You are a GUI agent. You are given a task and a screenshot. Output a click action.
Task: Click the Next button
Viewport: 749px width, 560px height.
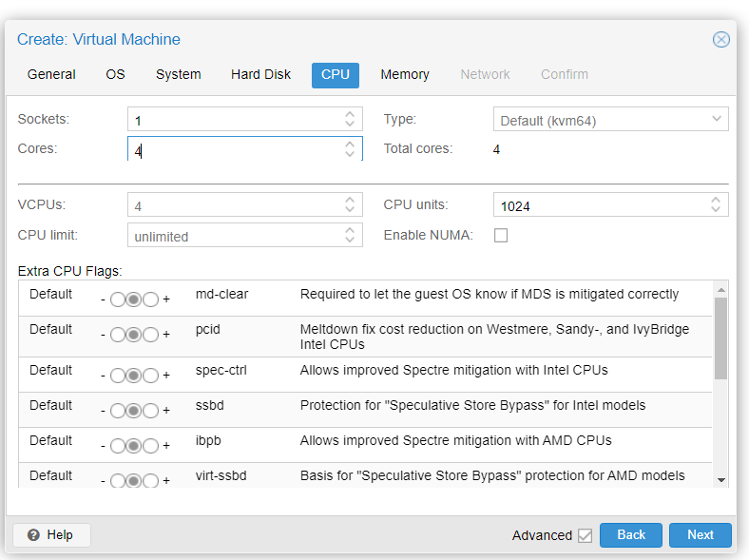click(x=700, y=535)
